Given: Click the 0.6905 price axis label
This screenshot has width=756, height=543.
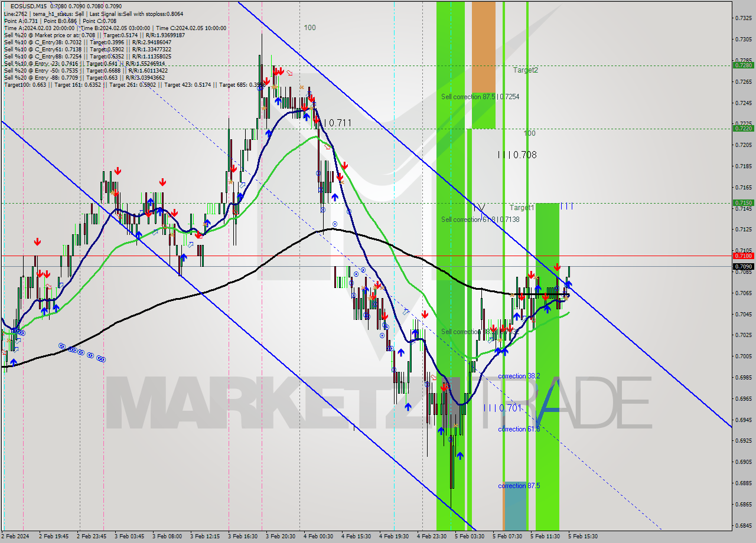Looking at the screenshot, I should 743,462.
